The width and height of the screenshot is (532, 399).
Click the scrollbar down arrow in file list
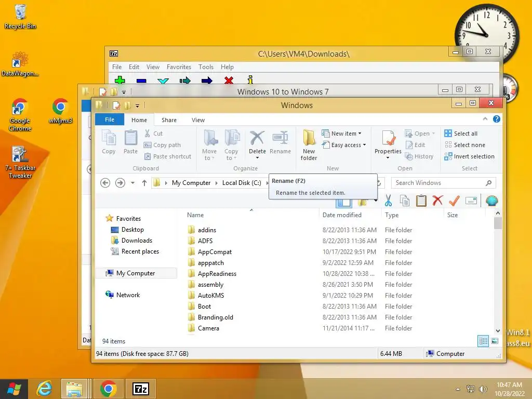click(498, 331)
